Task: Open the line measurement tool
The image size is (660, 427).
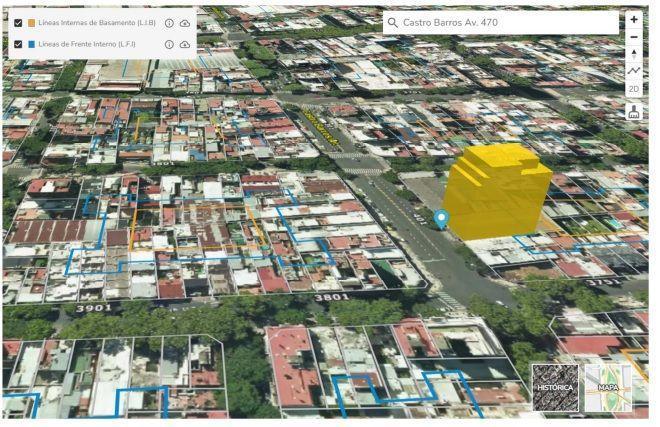Action: point(634,71)
